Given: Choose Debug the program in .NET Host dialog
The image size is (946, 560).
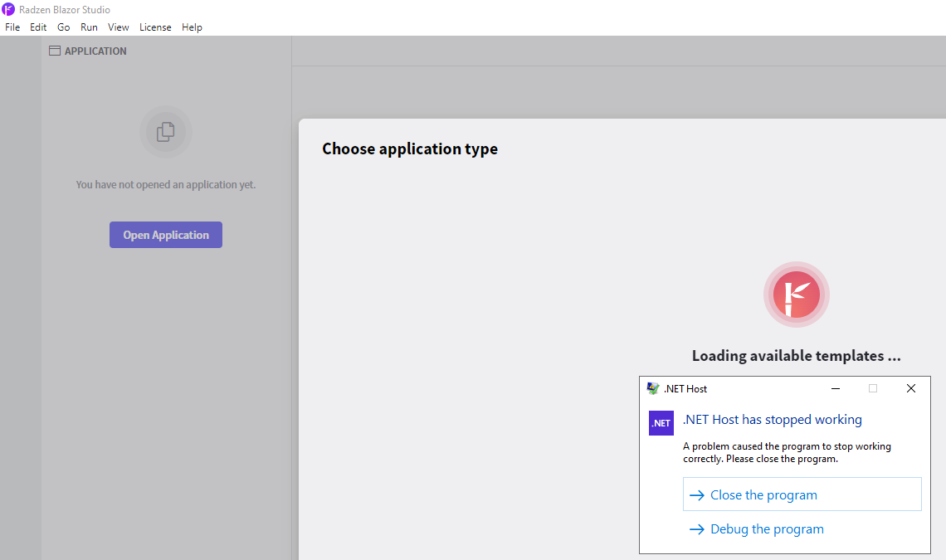Looking at the screenshot, I should click(x=802, y=528).
